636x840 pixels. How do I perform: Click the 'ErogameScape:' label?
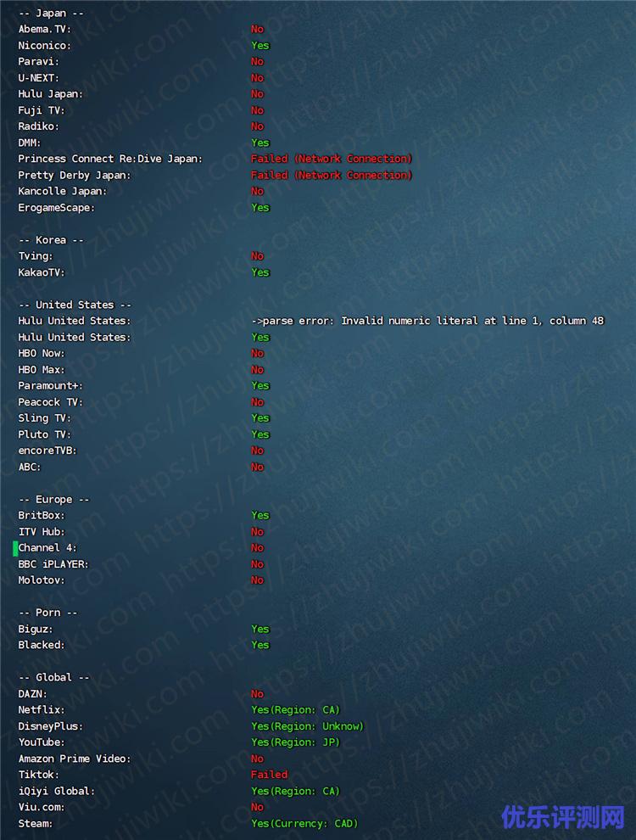pyautogui.click(x=56, y=207)
